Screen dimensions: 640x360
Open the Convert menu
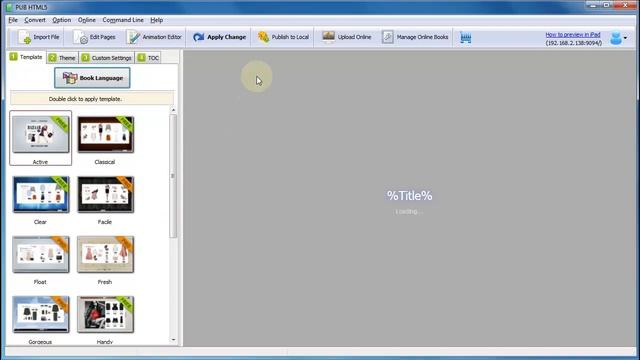coord(35,20)
